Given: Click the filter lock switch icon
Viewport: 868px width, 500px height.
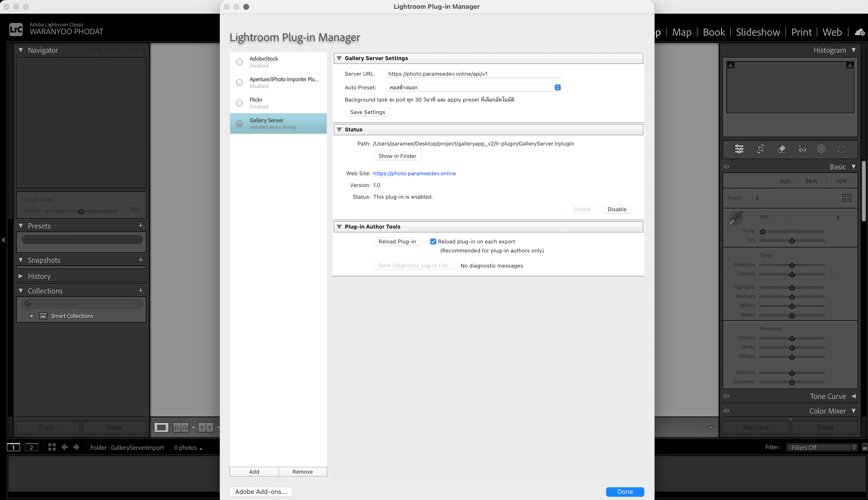Looking at the screenshot, I should pos(865,447).
